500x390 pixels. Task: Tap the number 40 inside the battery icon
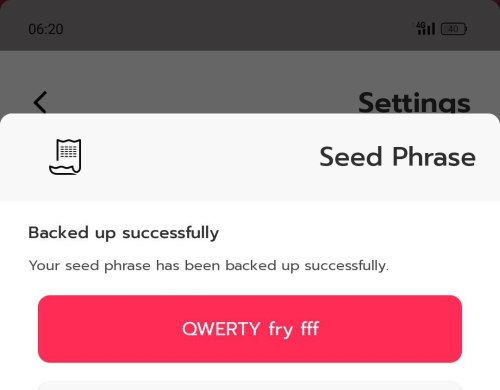(x=453, y=29)
